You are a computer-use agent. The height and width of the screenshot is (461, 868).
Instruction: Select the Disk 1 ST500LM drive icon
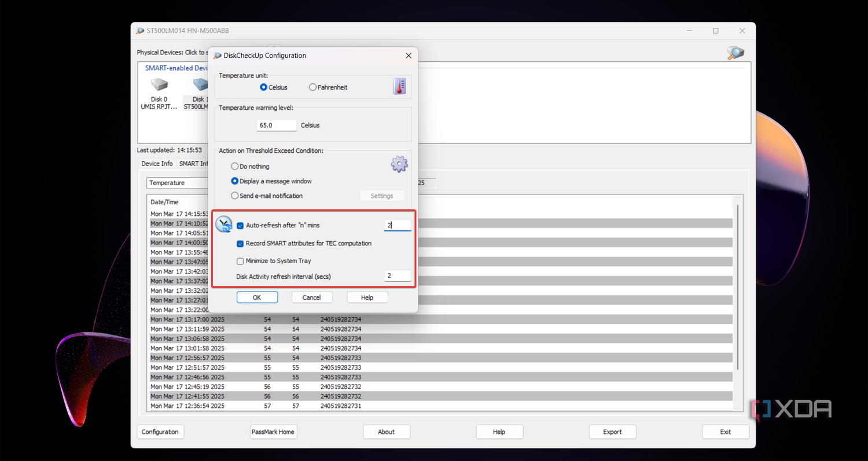200,86
